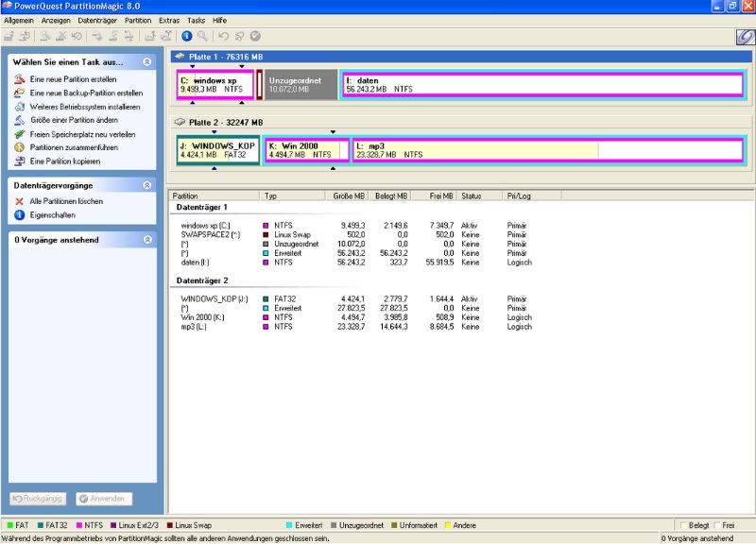756x544 pixels.
Task: Click the Anwenden button
Action: point(104,499)
